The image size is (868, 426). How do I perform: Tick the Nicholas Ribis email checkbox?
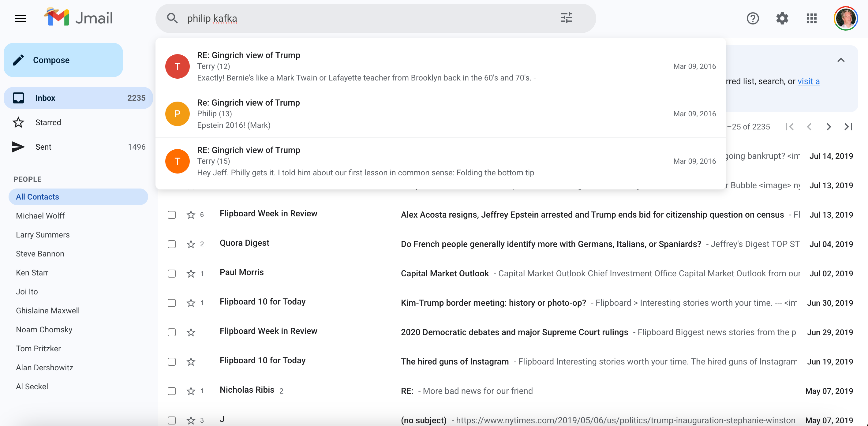click(171, 391)
